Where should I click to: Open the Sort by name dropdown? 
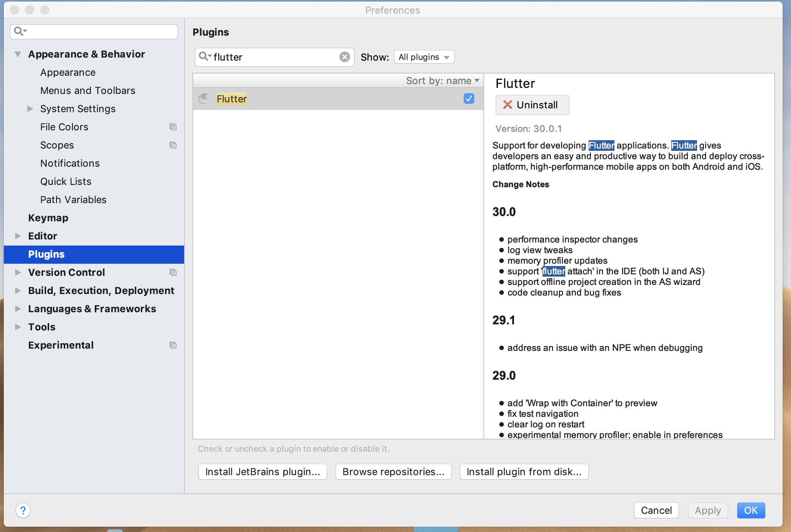tap(443, 81)
